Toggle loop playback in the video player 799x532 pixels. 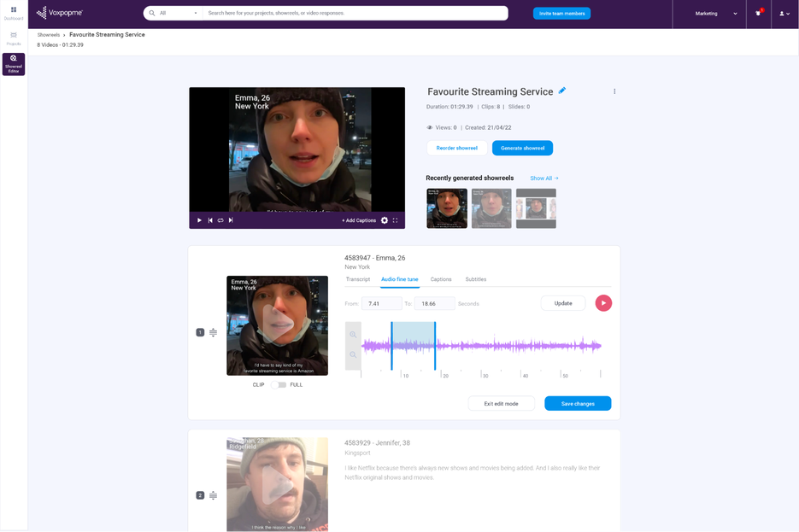pos(220,219)
